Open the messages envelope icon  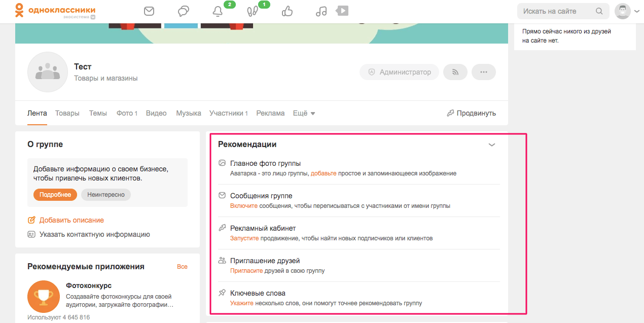pos(149,11)
